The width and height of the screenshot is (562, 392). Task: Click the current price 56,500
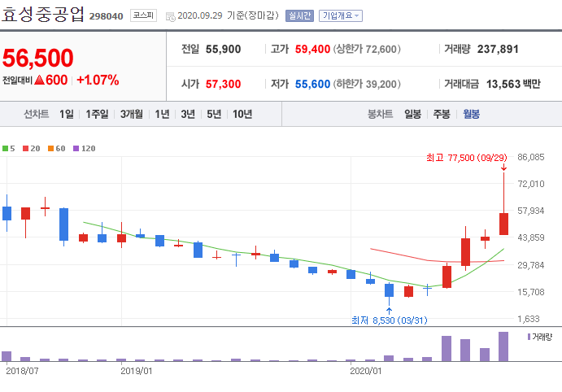[x=37, y=58]
